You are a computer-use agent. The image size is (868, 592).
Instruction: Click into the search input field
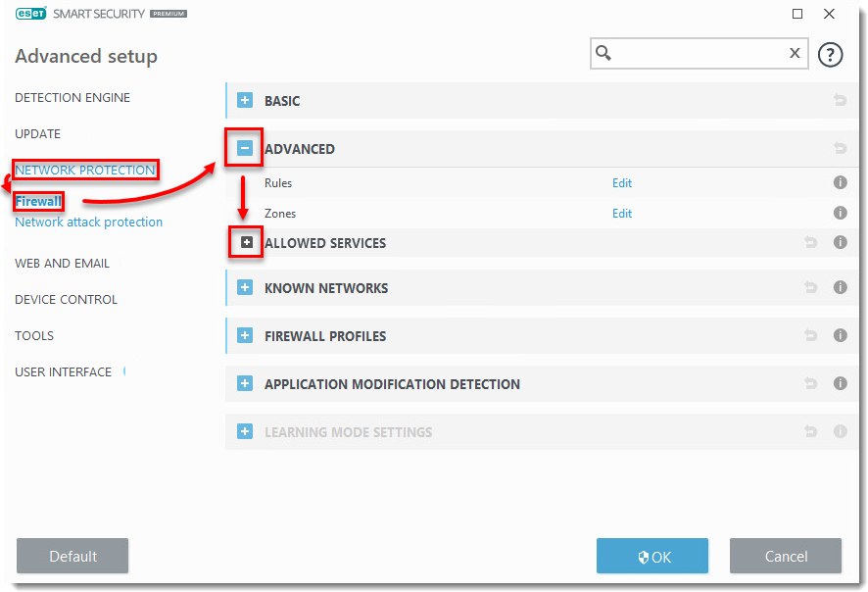point(698,54)
